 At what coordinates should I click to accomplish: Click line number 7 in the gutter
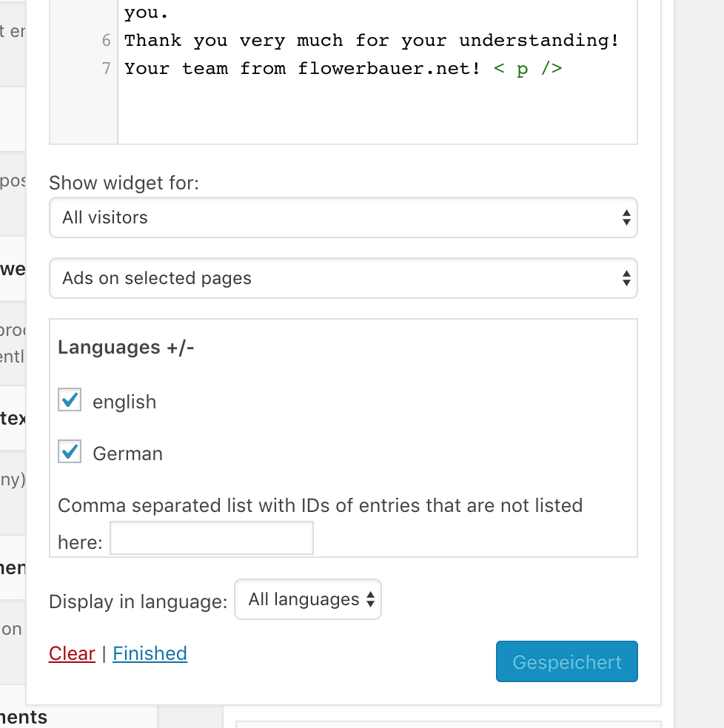[x=107, y=69]
